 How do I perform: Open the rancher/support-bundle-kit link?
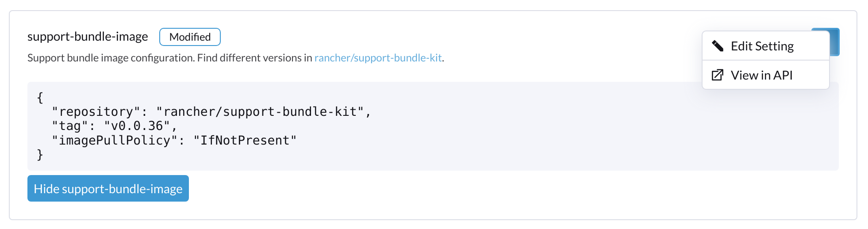pyautogui.click(x=378, y=58)
